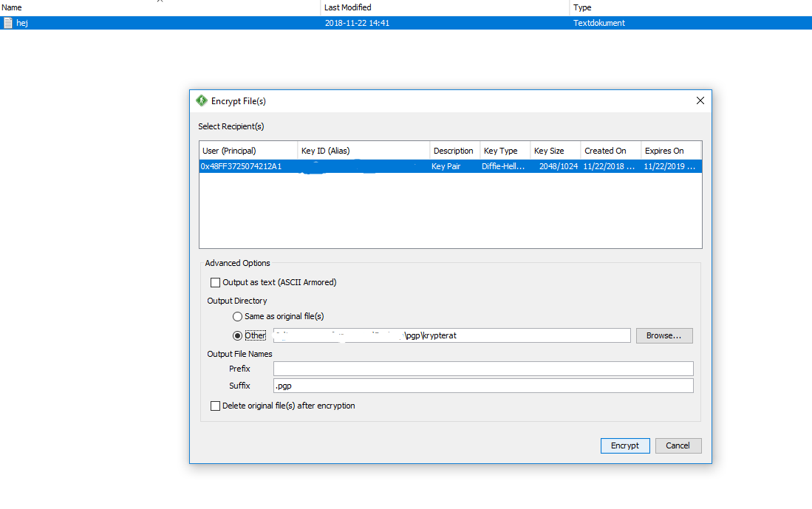812x509 pixels.
Task: Select Same as original file(s) option
Action: (237, 316)
